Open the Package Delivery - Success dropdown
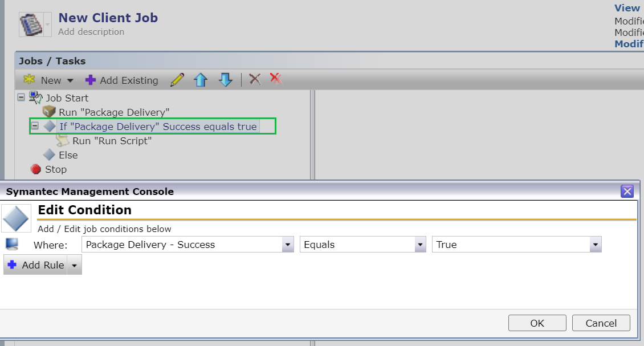This screenshot has width=644, height=346. [x=288, y=245]
